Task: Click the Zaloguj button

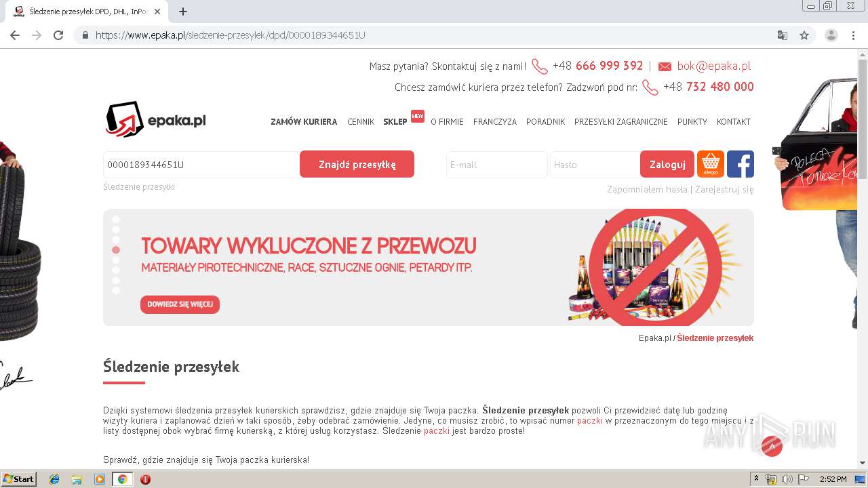Action: 667,164
